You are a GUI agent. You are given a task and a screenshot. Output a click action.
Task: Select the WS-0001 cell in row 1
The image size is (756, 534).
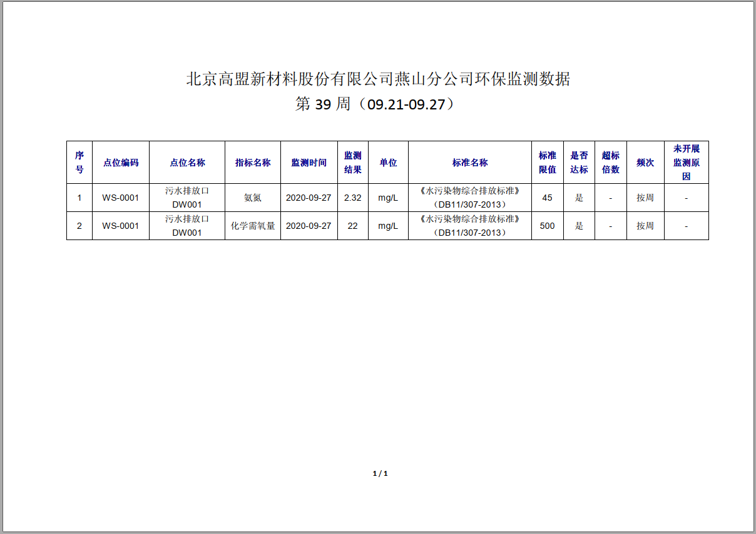pos(120,197)
